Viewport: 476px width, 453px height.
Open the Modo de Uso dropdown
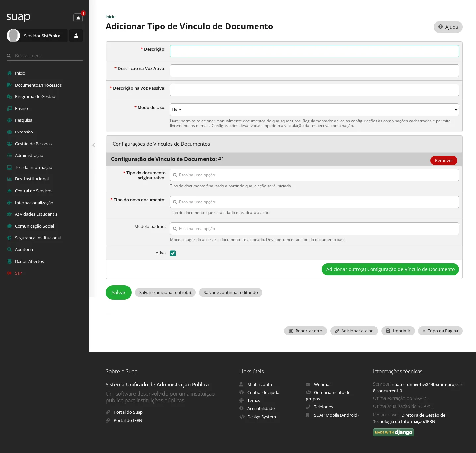coord(314,110)
